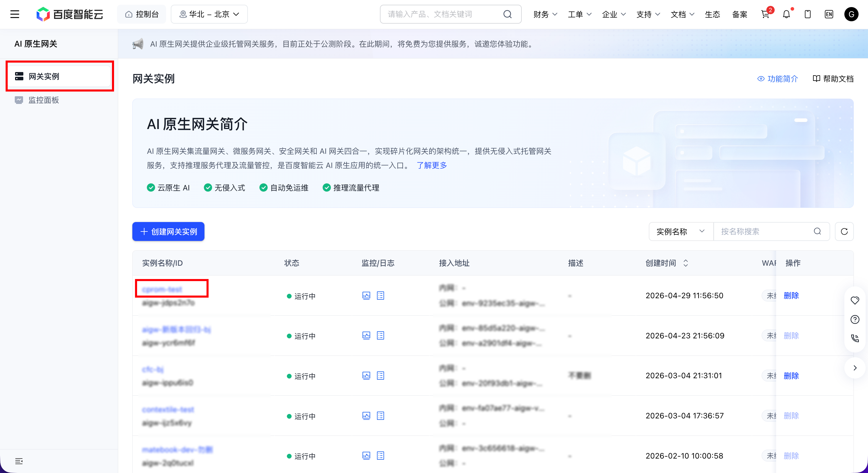Open logs for 2026-02-10 10:00:58 row
The width and height of the screenshot is (868, 473).
(381, 456)
